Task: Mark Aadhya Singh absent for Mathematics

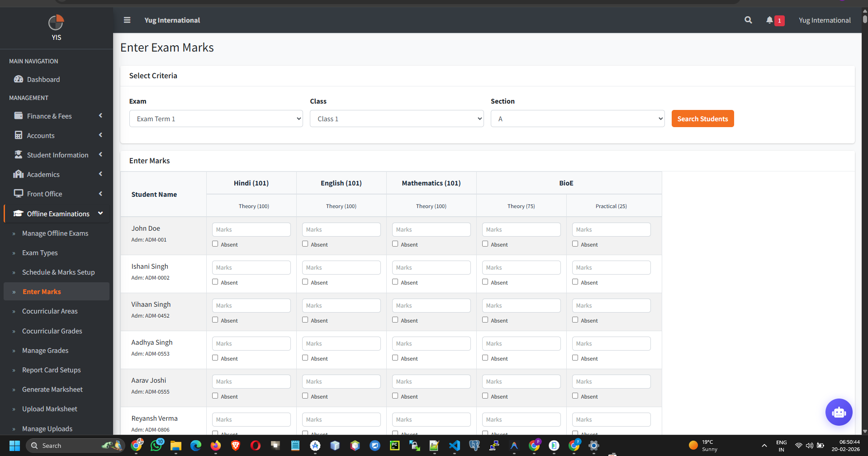Action: 394,358
